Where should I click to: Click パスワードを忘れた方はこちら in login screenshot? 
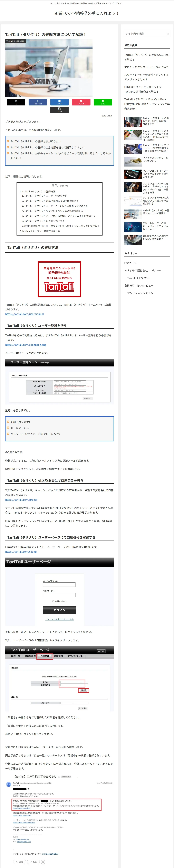(59, 619)
